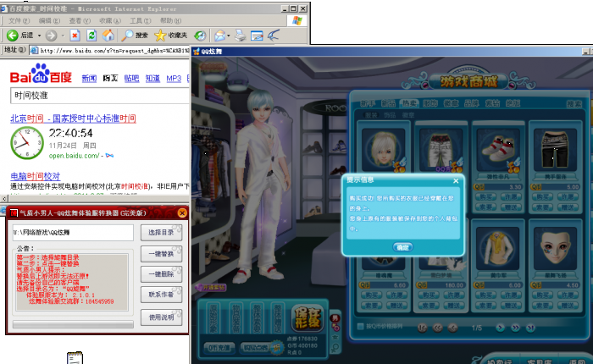Click the converter progress bar
Image resolution: width=593 pixels, height=364 pixels.
tap(73, 324)
